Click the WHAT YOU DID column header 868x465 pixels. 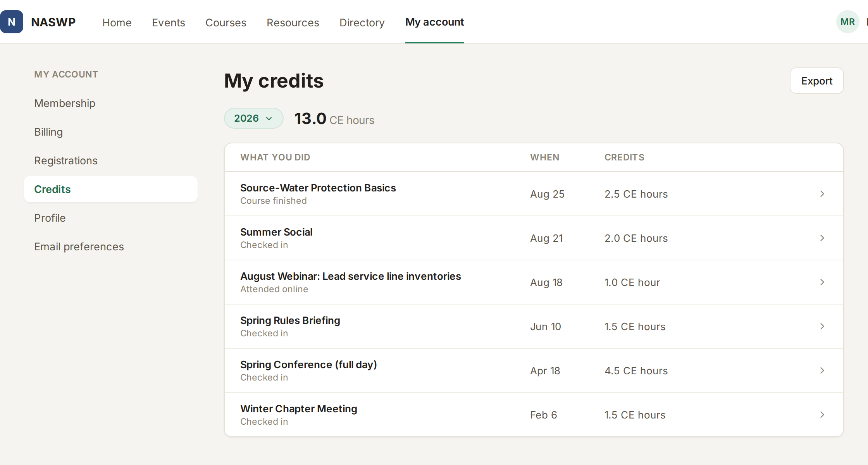tap(275, 157)
